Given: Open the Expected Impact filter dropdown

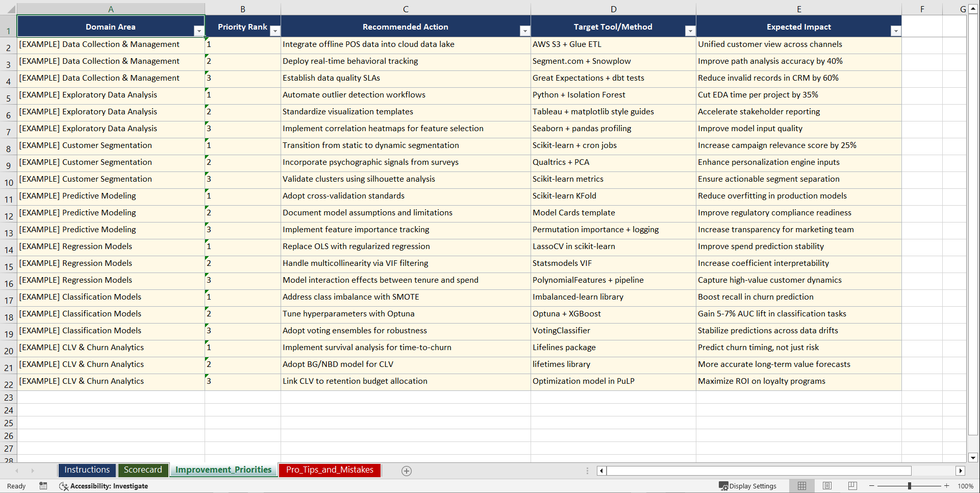Looking at the screenshot, I should (x=896, y=31).
